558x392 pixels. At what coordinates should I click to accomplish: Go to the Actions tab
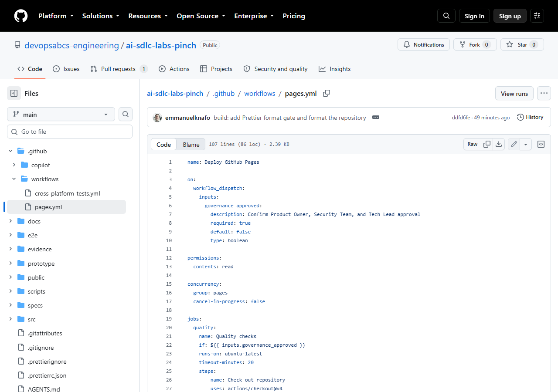174,69
